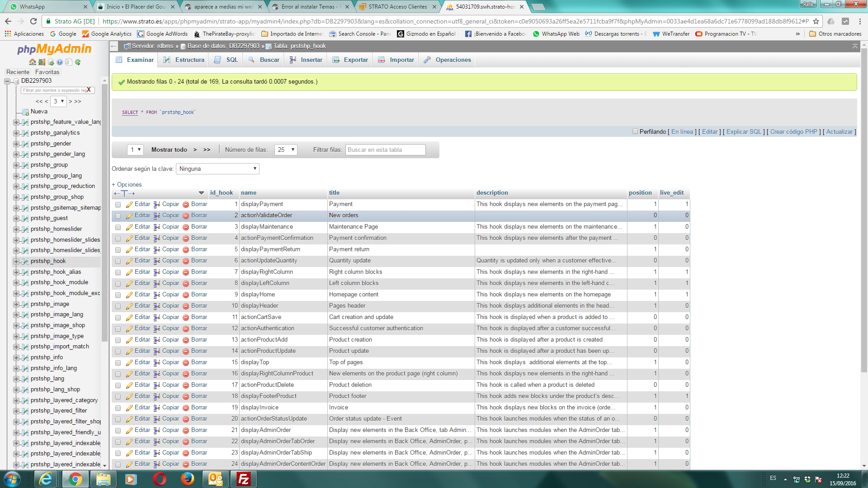Click the Copiar icon for displayMaintenance row
The width and height of the screenshot is (868, 488).
coord(157,227)
